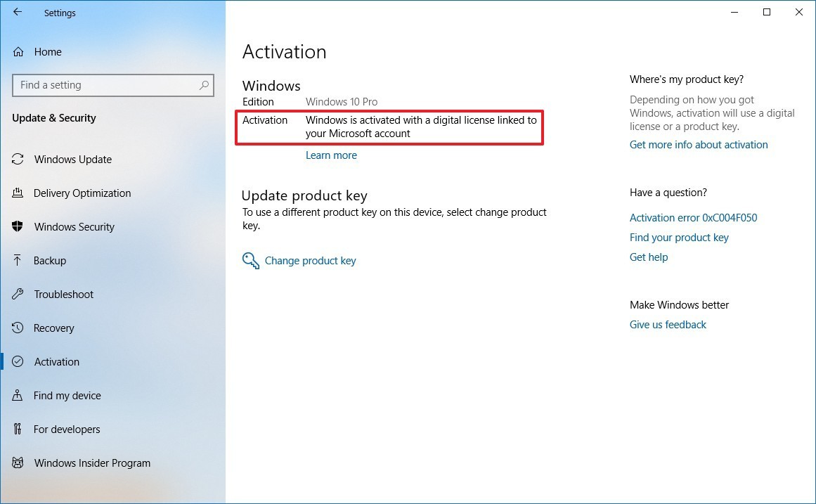Select Windows Update in the sidebar

[72, 159]
